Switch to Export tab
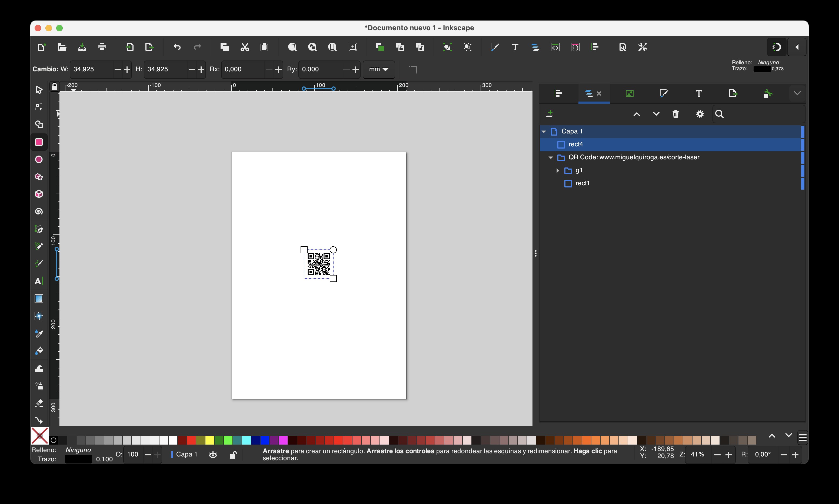This screenshot has height=504, width=839. click(x=733, y=93)
